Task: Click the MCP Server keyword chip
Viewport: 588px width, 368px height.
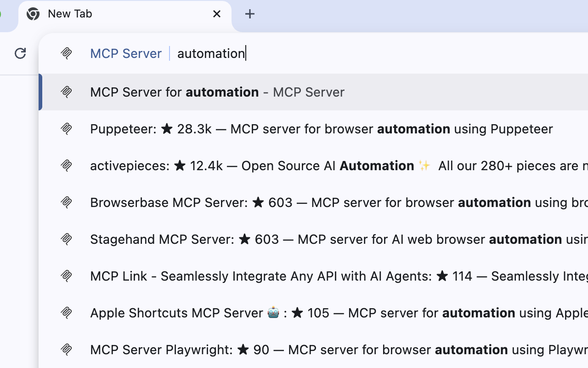Action: [126, 53]
